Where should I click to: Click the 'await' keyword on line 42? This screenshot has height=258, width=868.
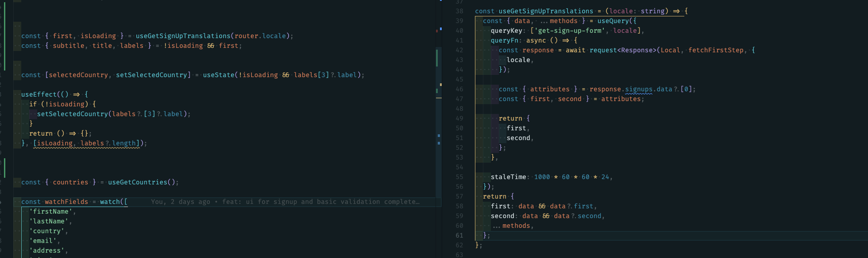tap(575, 50)
